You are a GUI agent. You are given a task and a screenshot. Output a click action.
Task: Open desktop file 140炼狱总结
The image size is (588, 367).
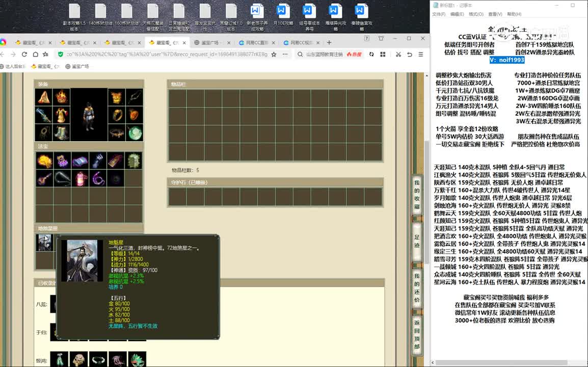[x=100, y=15]
